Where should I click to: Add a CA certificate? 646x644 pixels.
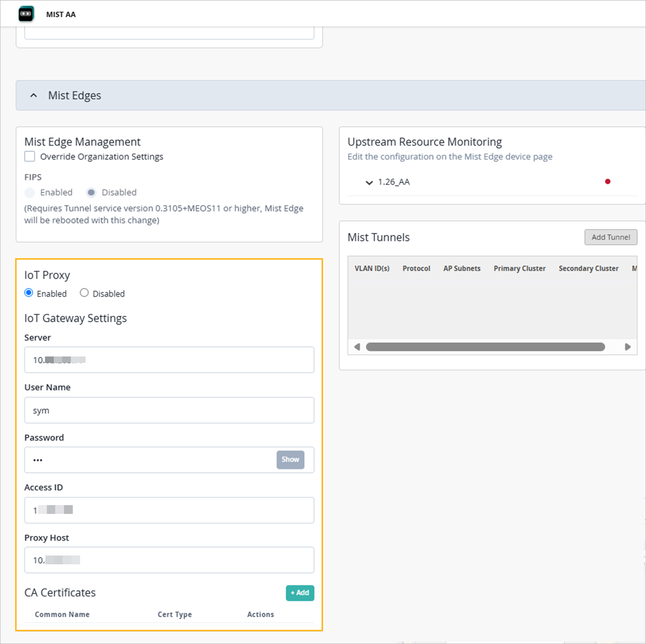300,593
